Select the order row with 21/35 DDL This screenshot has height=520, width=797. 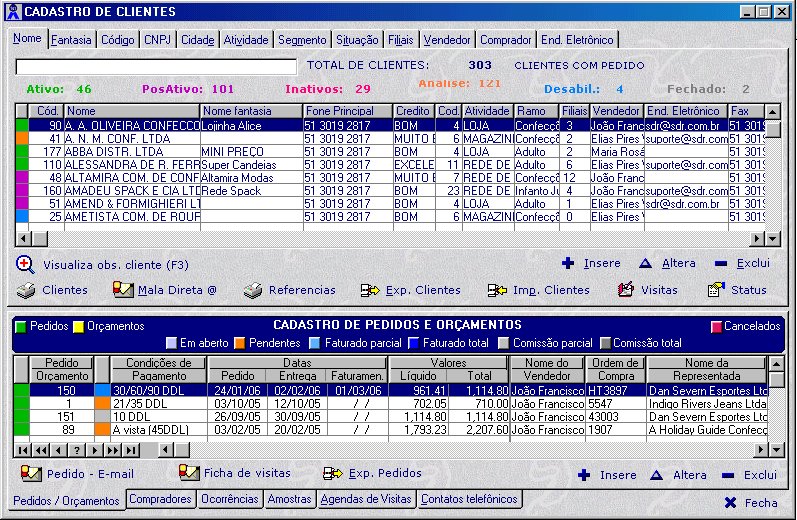[390, 404]
